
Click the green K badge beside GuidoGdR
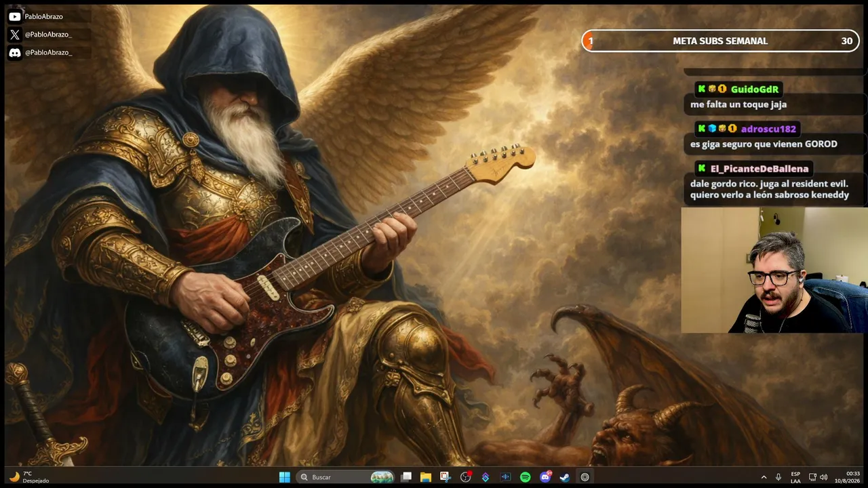(x=702, y=89)
